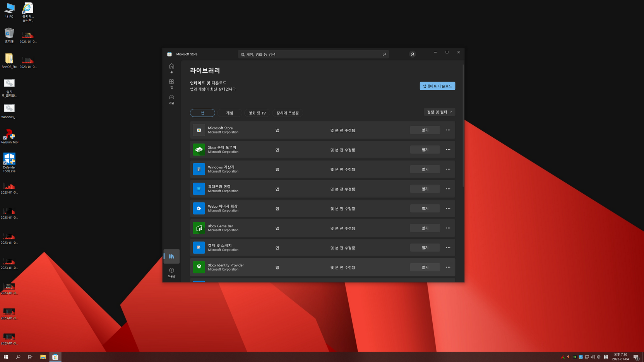Select the 장치에 포함됨 filter tab
This screenshot has height=362, width=644.
point(288,113)
